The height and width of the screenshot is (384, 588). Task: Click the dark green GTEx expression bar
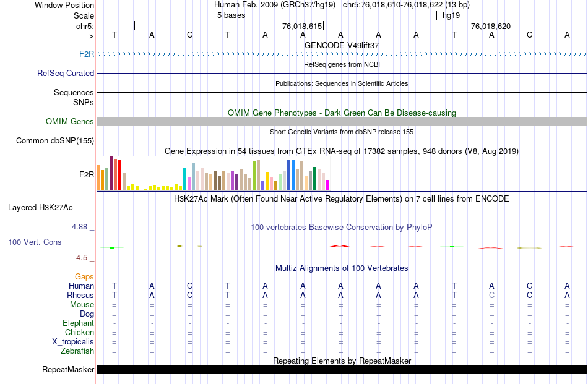[x=314, y=179]
